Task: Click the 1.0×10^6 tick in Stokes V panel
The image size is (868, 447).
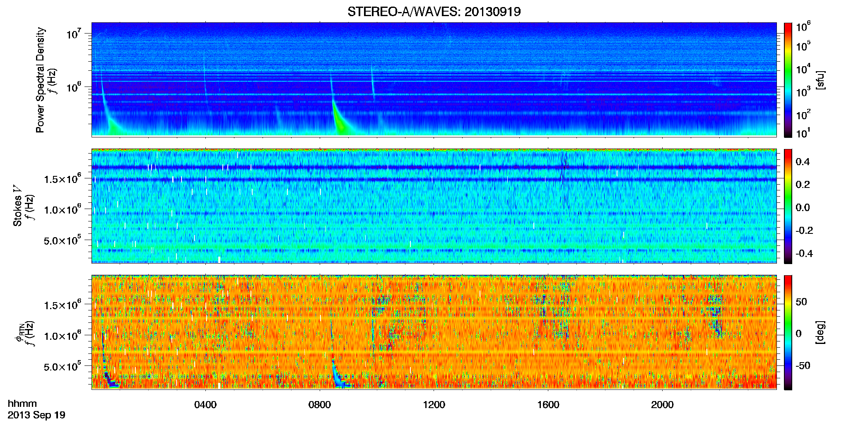Action: [x=63, y=209]
